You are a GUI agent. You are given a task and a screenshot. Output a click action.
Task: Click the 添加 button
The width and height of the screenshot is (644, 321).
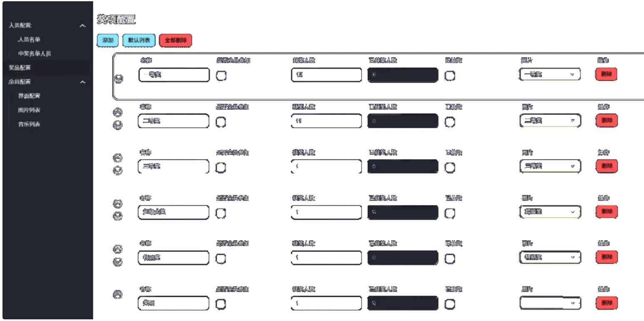(108, 40)
